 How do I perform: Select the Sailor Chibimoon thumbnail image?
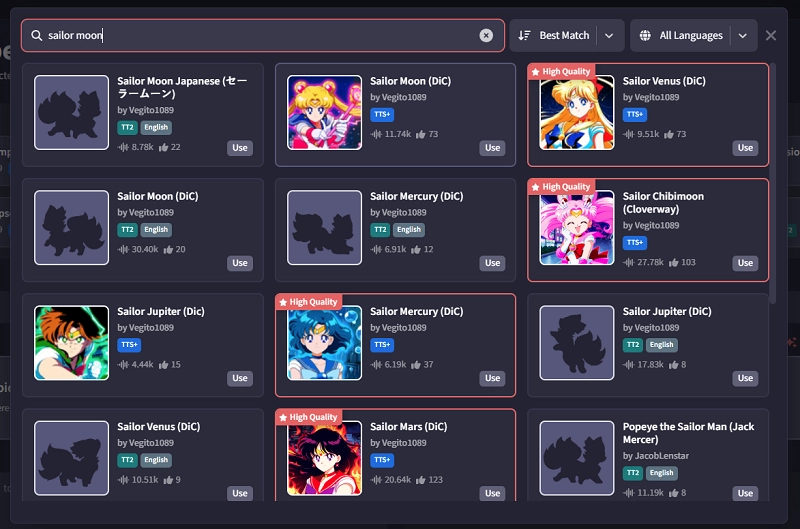point(577,228)
